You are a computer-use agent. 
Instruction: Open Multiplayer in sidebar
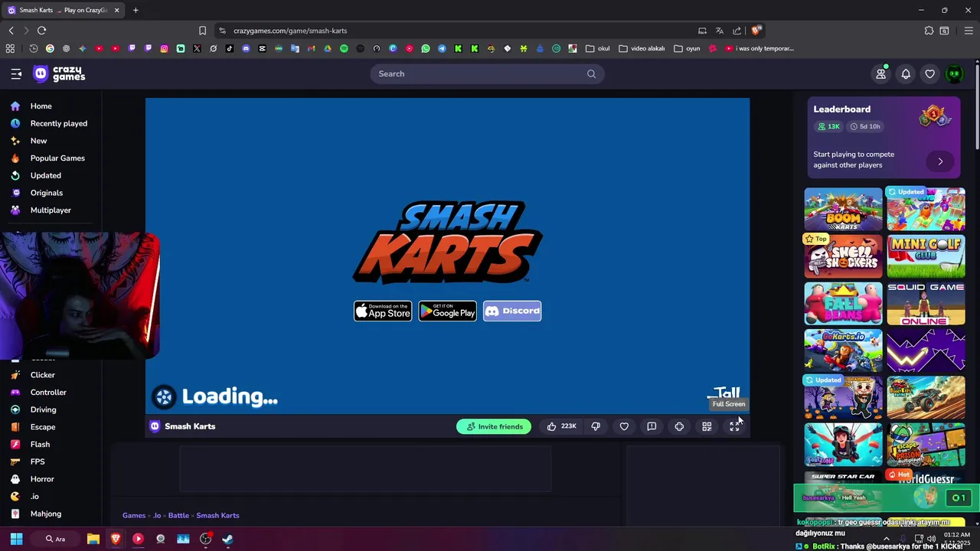(51, 210)
